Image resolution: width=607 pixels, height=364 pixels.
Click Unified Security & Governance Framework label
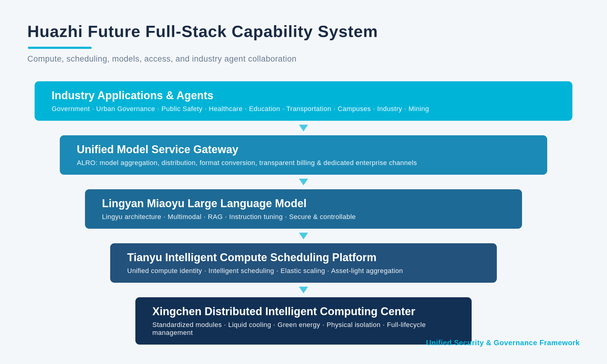click(503, 343)
